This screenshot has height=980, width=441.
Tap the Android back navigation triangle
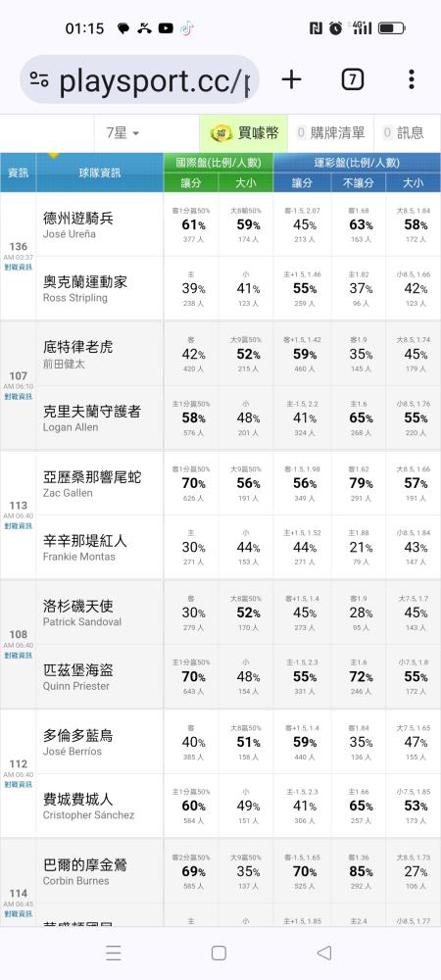(323, 953)
